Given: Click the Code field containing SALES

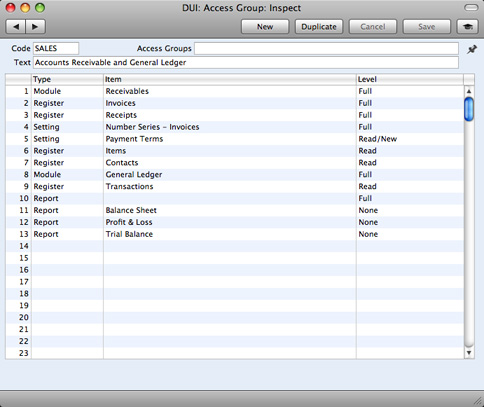Looking at the screenshot, I should tap(56, 48).
